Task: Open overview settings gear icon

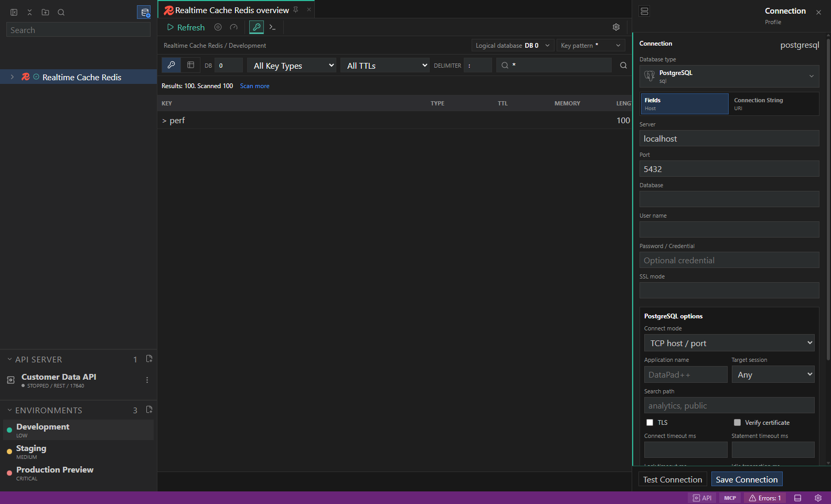Action: point(616,27)
